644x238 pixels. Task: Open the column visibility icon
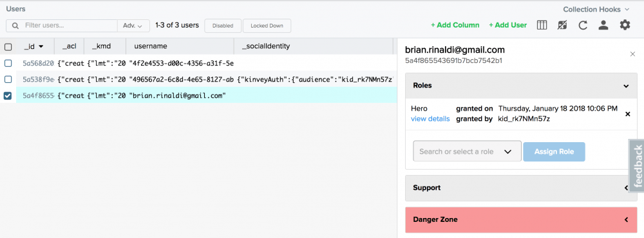tap(542, 25)
